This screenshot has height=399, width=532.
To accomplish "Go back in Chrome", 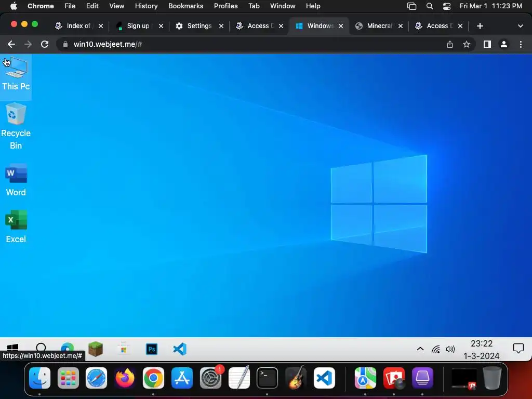I will click(x=11, y=44).
